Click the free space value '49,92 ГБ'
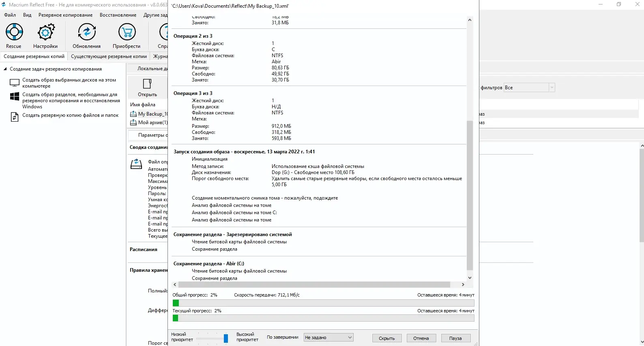The image size is (644, 346). [280, 74]
